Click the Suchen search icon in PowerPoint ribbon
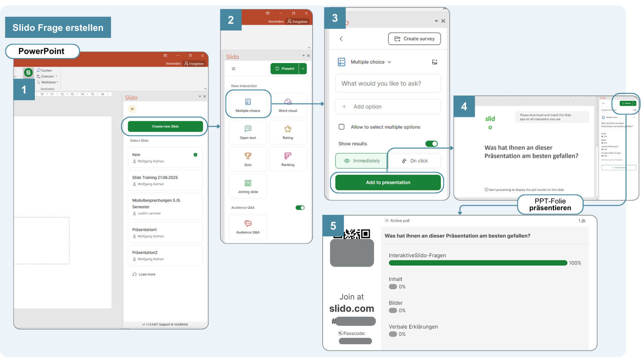644x362 pixels. [x=39, y=70]
